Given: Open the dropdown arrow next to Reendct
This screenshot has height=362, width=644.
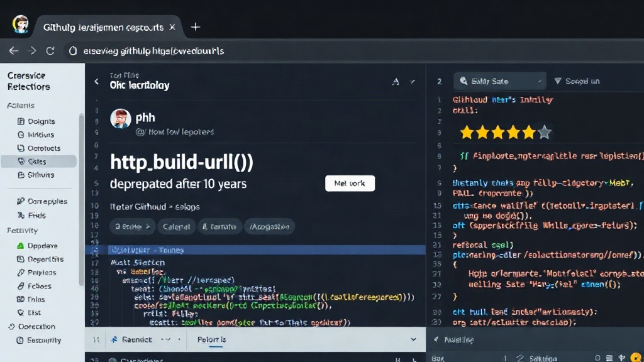Looking at the screenshot, I should [166, 339].
